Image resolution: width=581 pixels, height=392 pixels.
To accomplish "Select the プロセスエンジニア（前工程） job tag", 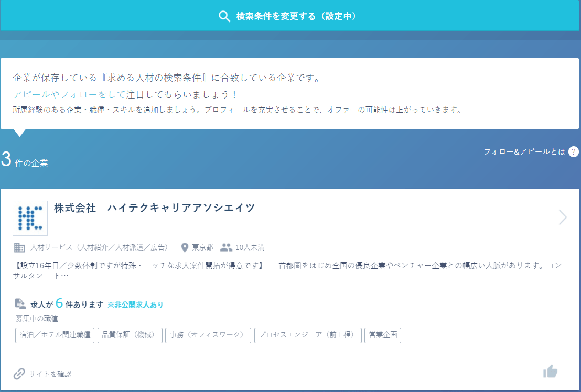I will [308, 335].
